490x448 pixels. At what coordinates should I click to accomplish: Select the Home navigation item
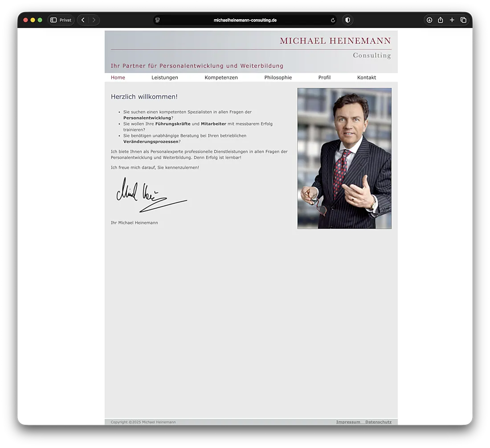118,78
